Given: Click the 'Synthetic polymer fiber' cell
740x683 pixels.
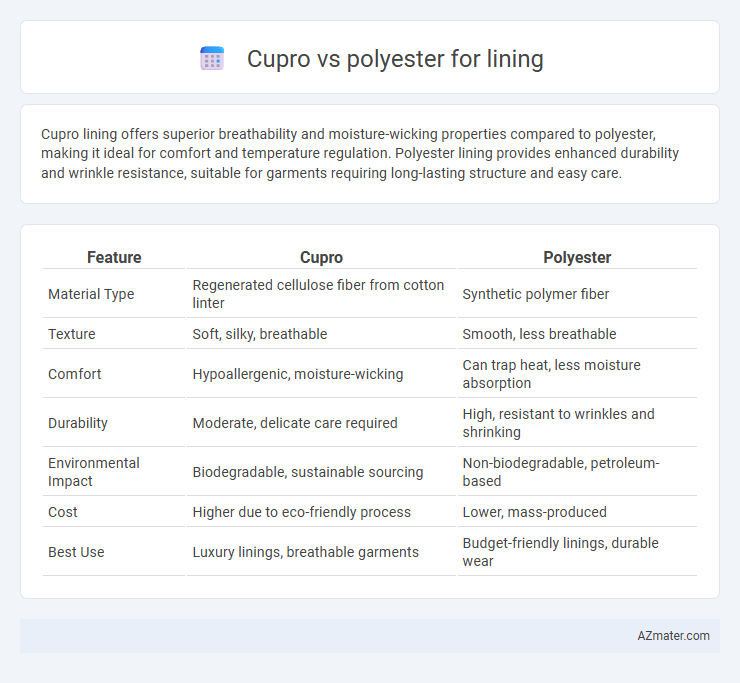Looking at the screenshot, I should (577, 294).
